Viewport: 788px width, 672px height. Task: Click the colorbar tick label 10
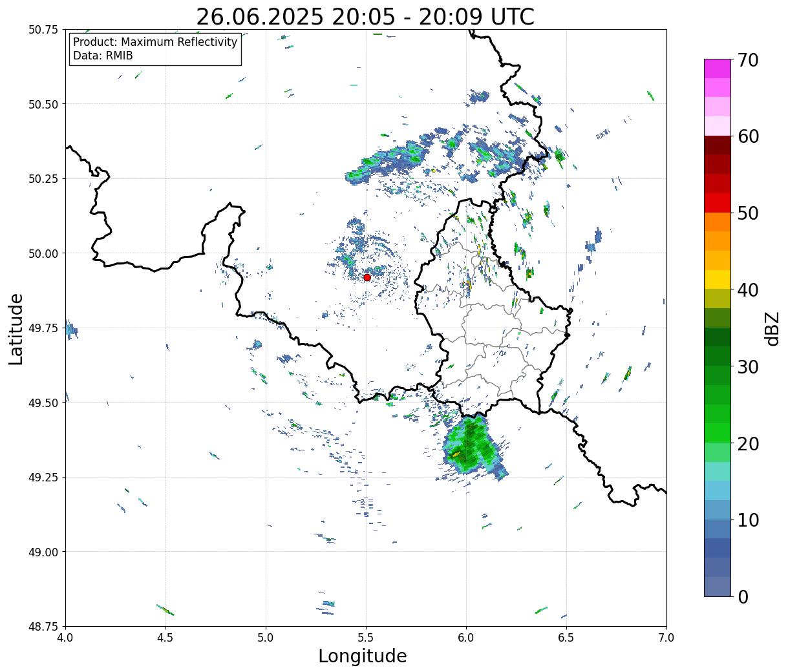click(747, 520)
